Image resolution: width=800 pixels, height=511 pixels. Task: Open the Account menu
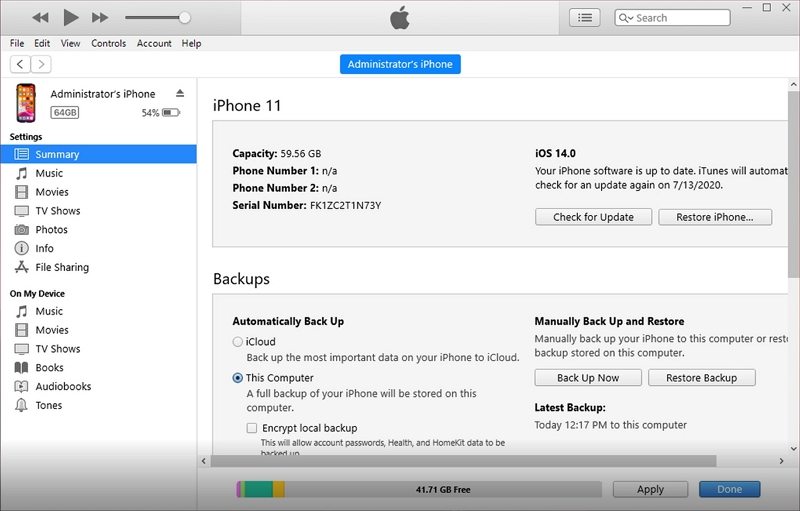click(154, 43)
